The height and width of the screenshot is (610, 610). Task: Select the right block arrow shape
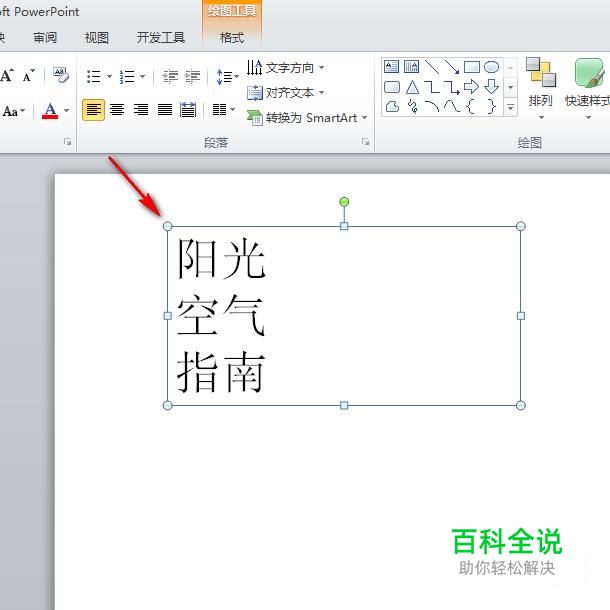click(x=472, y=87)
